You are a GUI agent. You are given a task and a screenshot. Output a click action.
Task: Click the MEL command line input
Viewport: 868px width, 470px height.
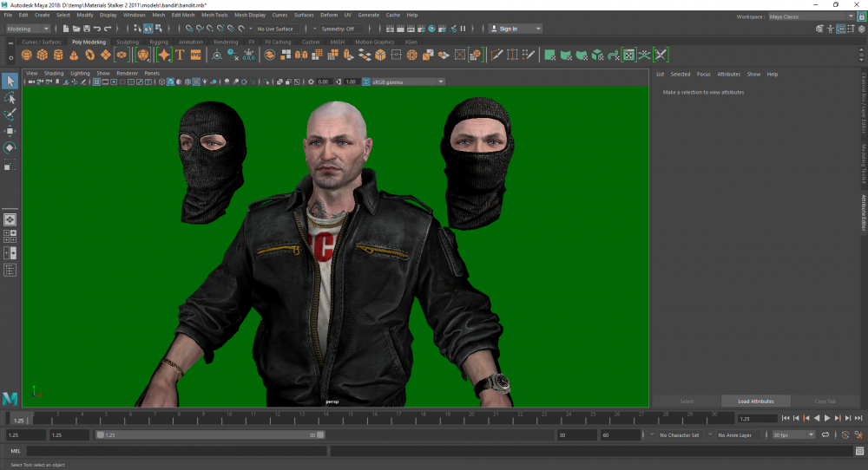(176, 451)
